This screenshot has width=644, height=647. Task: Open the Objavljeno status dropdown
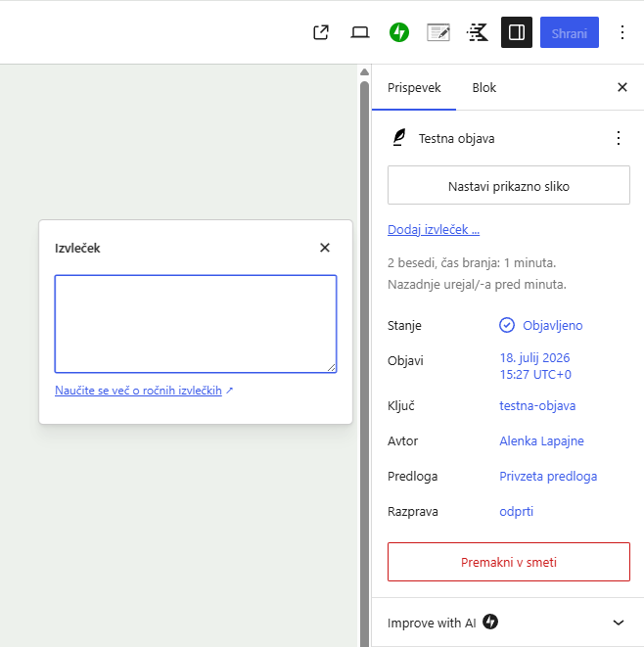540,326
